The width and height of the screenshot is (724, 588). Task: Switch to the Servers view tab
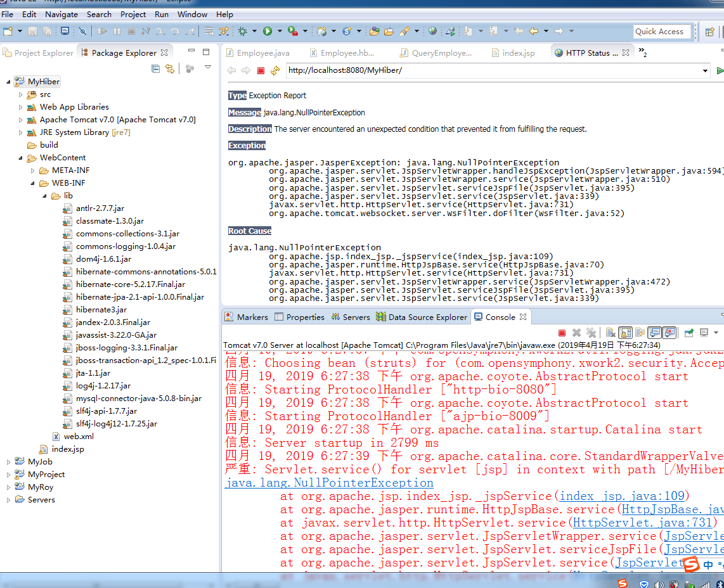351,317
